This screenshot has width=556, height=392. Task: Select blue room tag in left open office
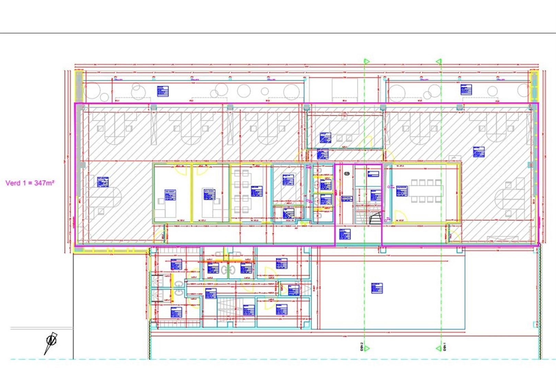(103, 182)
